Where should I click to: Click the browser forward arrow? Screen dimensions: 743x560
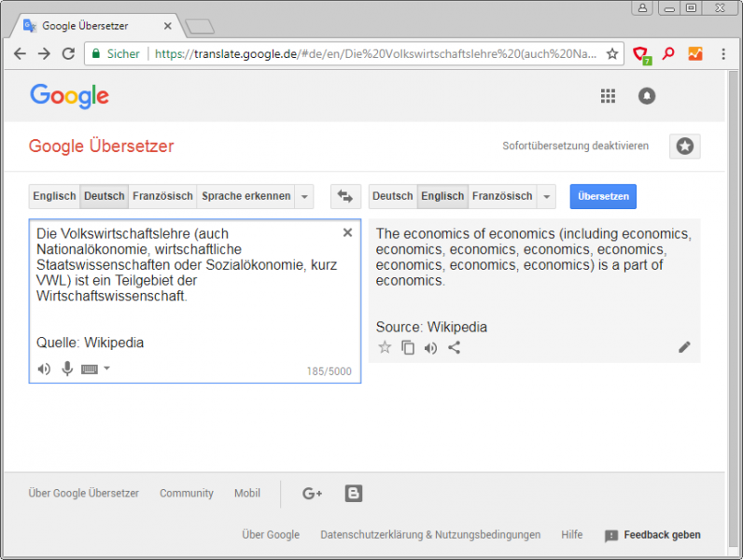click(x=44, y=53)
